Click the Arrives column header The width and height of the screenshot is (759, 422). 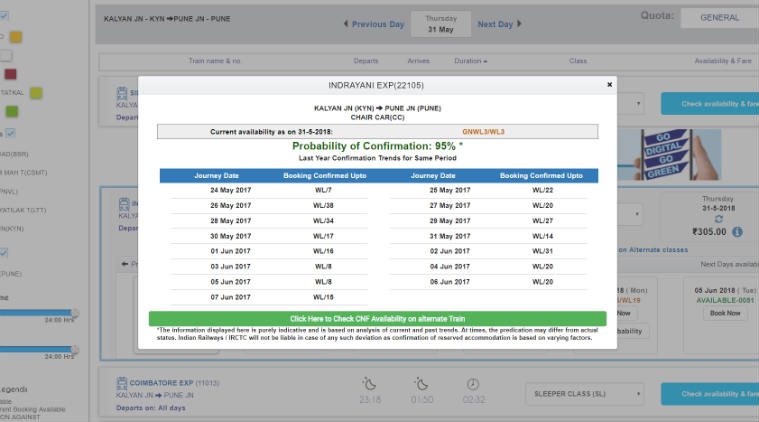[418, 61]
